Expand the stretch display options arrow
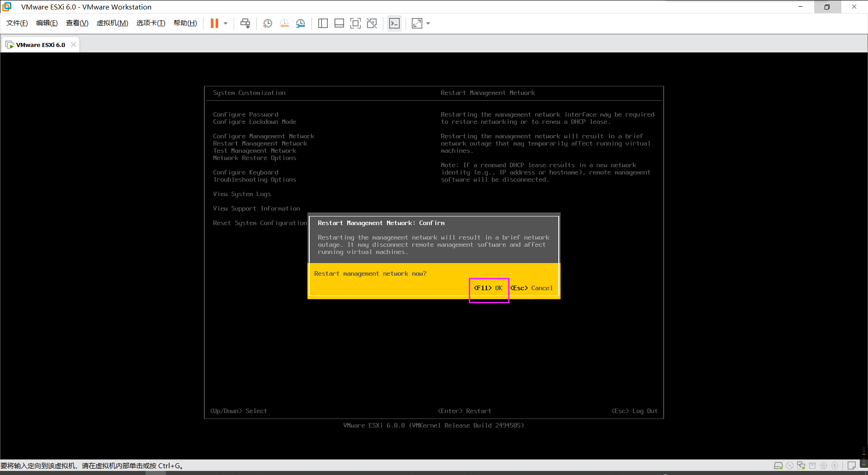 428,24
